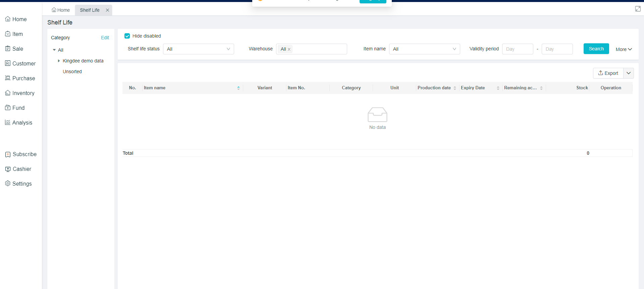Expand the Kingdee demo data category
This screenshot has width=644, height=289.
click(59, 61)
